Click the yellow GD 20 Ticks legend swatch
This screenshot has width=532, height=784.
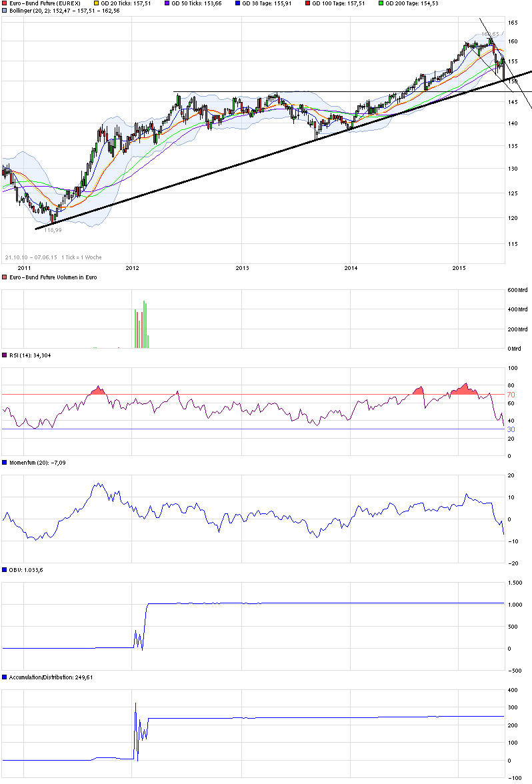(97, 3)
